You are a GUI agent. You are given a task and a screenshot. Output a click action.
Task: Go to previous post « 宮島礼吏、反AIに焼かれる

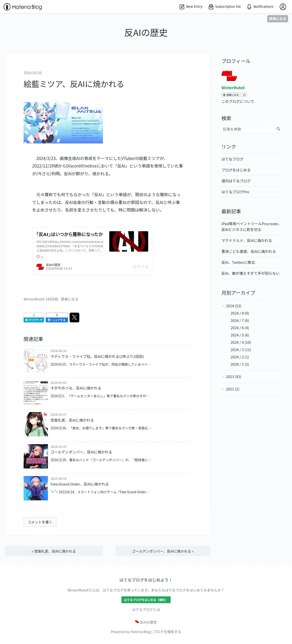[54, 551]
